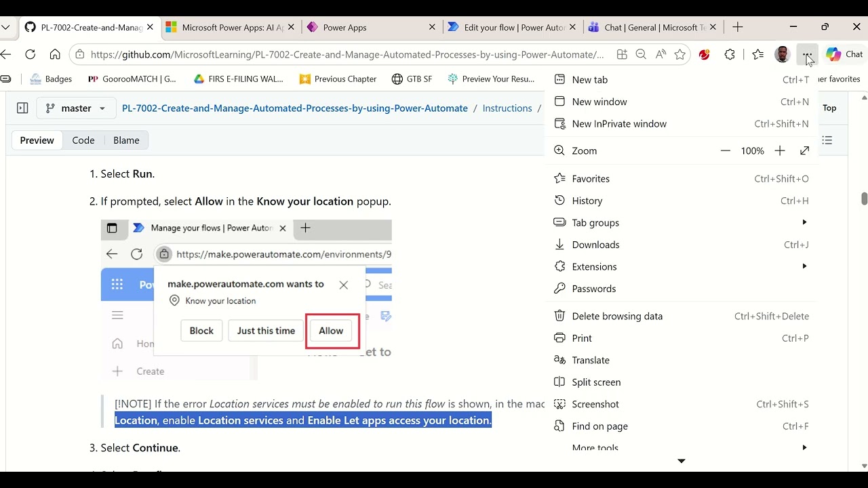Viewport: 868px width, 488px height.
Task: Open the Copilot Chat button
Action: tap(844, 54)
